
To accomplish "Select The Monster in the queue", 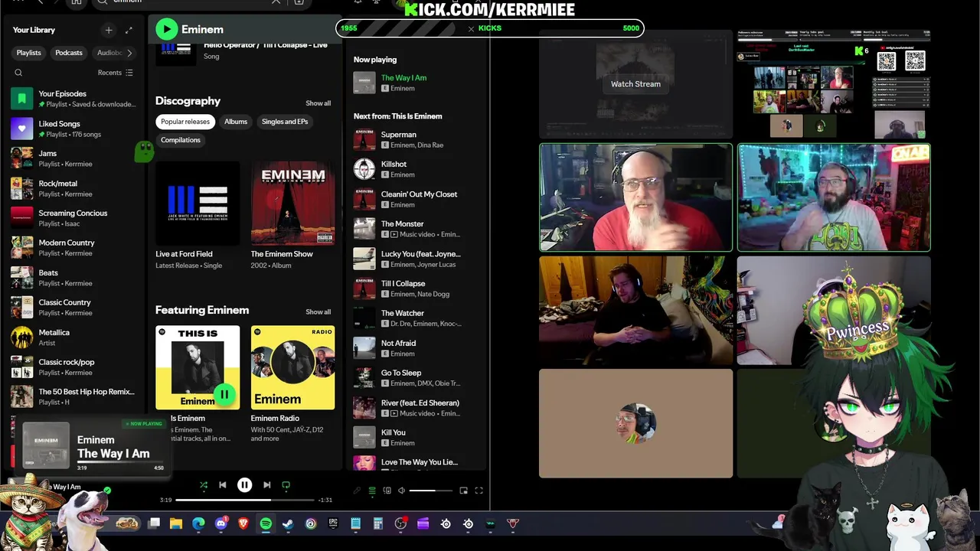I will click(x=417, y=229).
